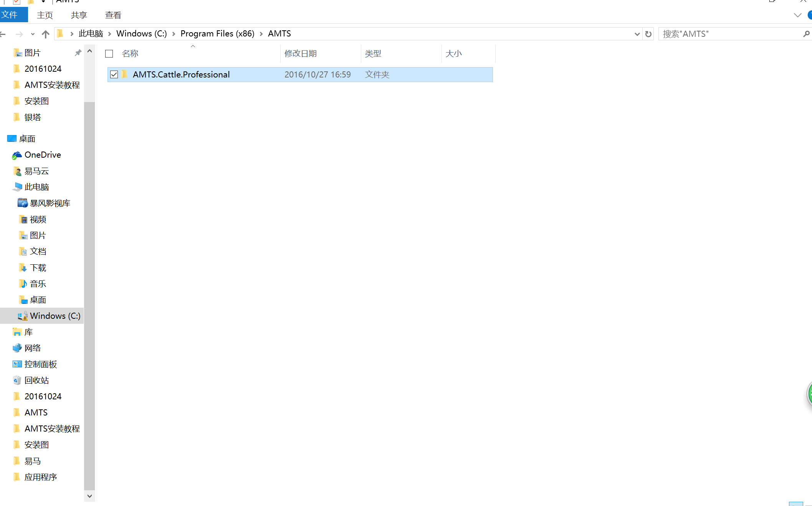The image size is (812, 506).
Task: Click the search magnifier icon
Action: [x=806, y=34]
